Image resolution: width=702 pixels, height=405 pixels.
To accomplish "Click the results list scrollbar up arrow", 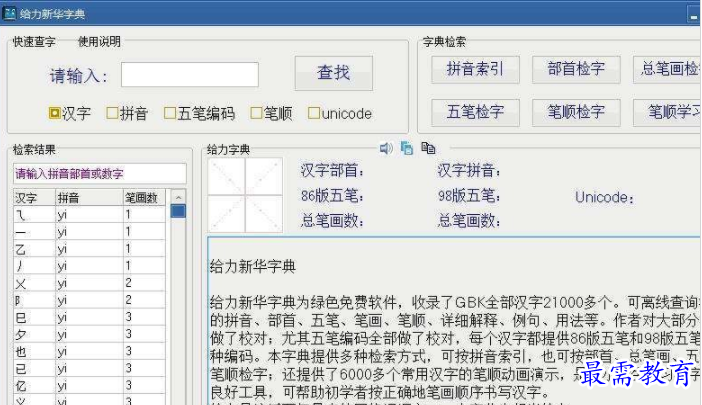I will (x=178, y=197).
